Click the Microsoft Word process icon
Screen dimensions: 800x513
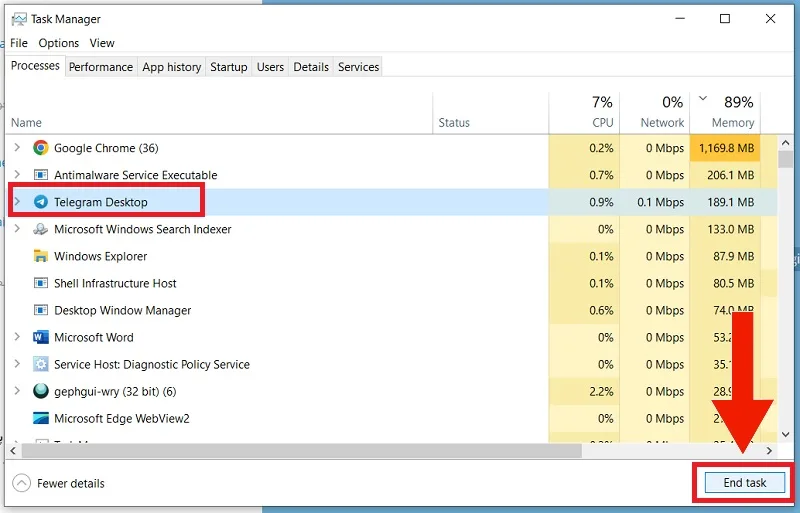pos(40,337)
